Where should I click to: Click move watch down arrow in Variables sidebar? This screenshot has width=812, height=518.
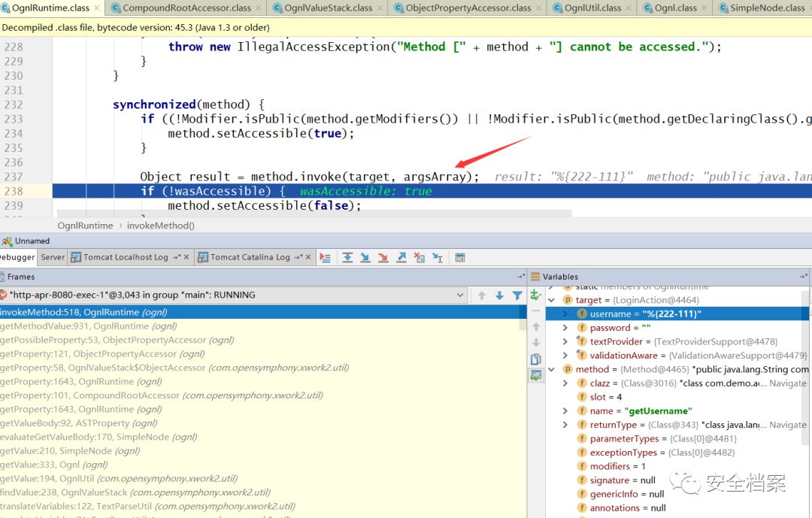click(536, 342)
